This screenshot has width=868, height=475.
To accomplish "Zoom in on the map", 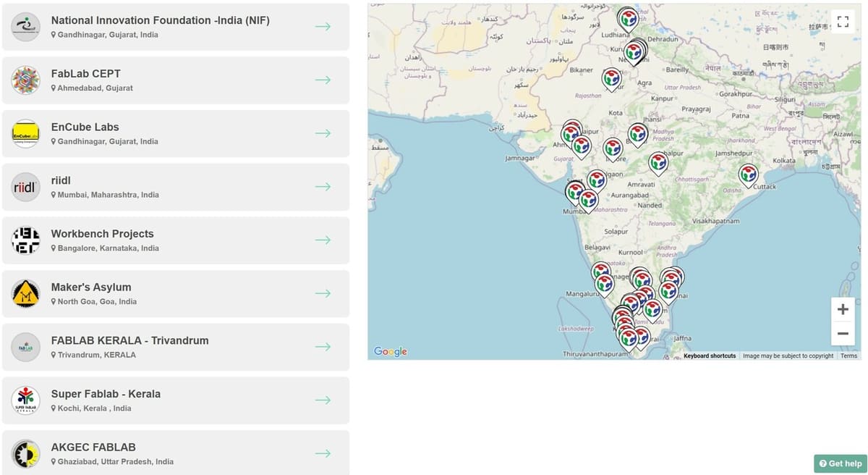I will (843, 309).
